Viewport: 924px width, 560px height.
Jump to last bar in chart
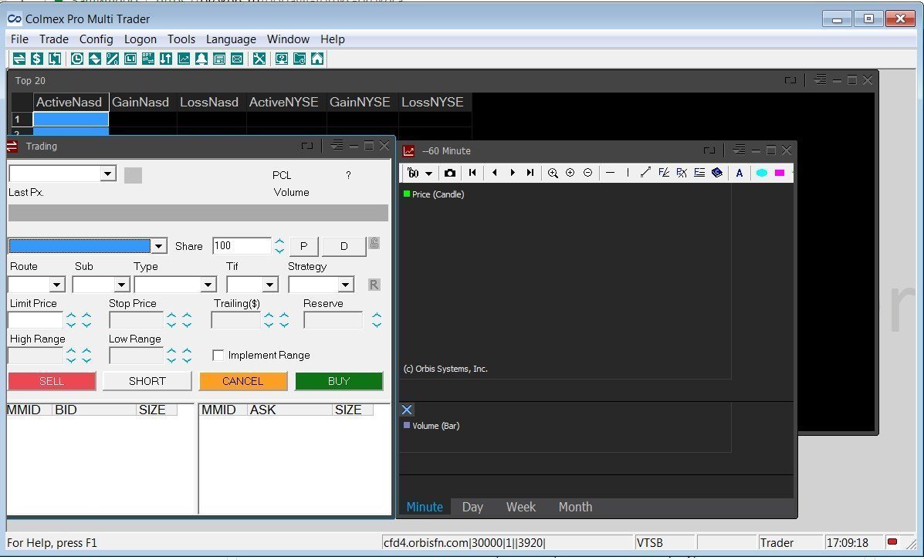point(530,173)
